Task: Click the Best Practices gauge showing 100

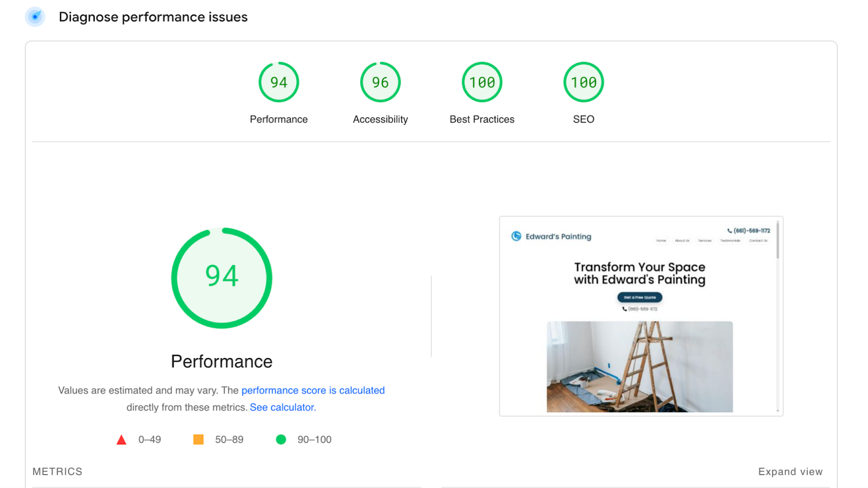Action: (x=482, y=82)
